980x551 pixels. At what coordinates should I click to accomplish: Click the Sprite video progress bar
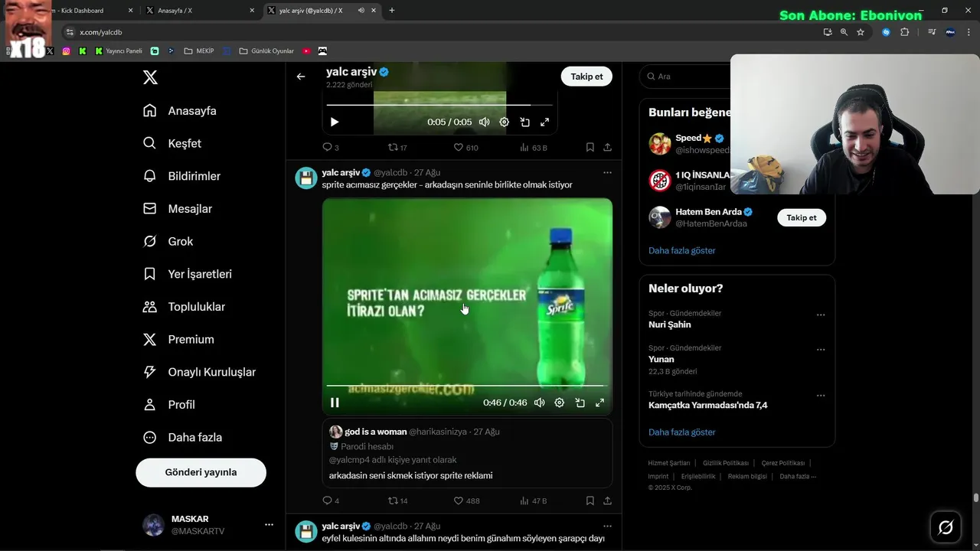(x=467, y=386)
